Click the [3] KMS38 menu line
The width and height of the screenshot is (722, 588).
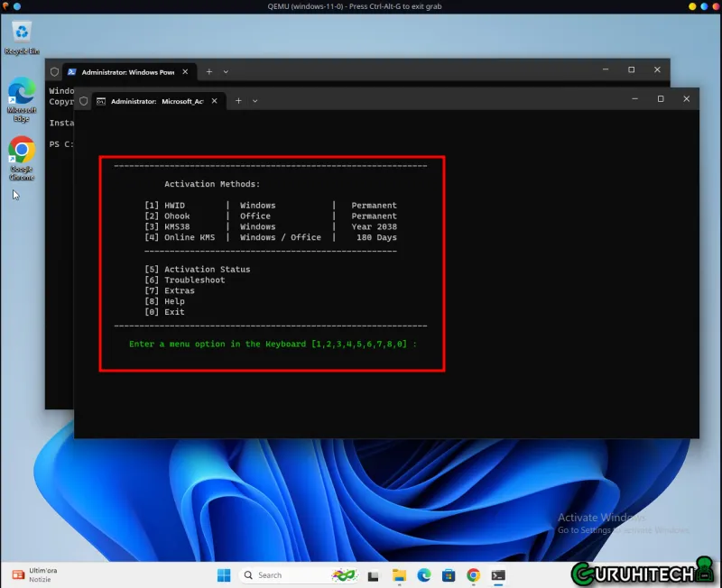270,227
